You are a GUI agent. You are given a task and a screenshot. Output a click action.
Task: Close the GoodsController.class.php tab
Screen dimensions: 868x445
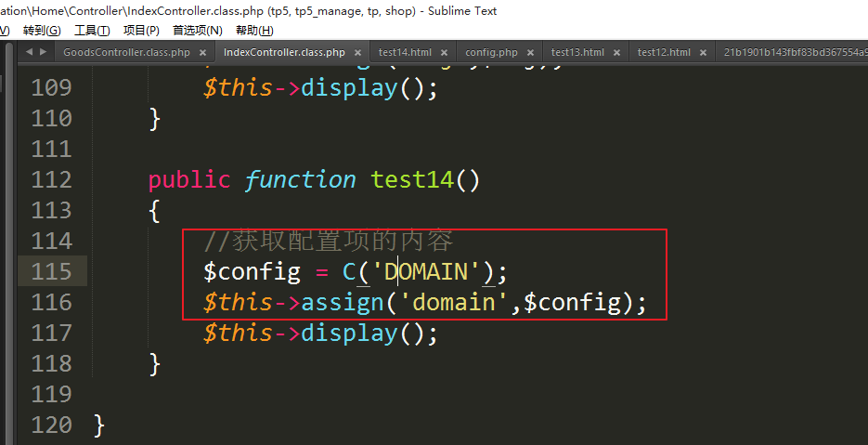[x=205, y=53]
